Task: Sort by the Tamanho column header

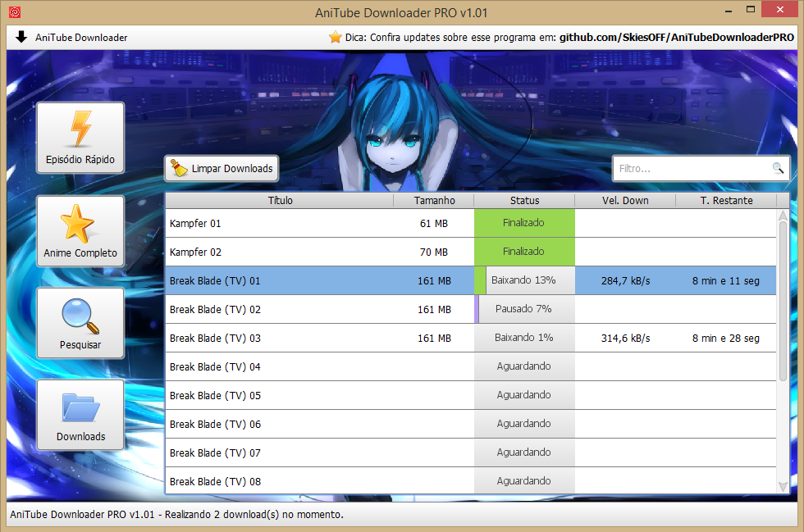Action: 434,200
